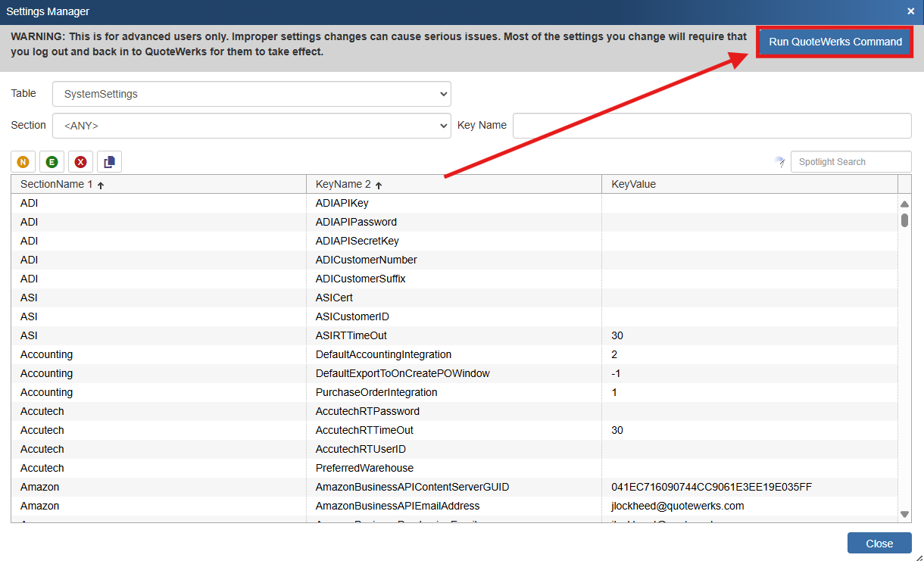Click the New setting (N) icon
The image size is (924, 561).
pos(23,162)
